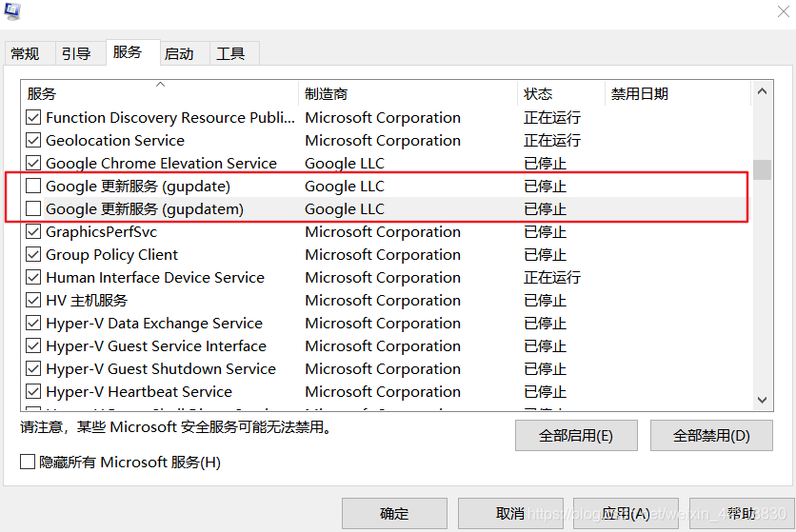Screen dimensions: 796x532
Task: Click the 全部禁用(D) button
Action: coord(711,436)
